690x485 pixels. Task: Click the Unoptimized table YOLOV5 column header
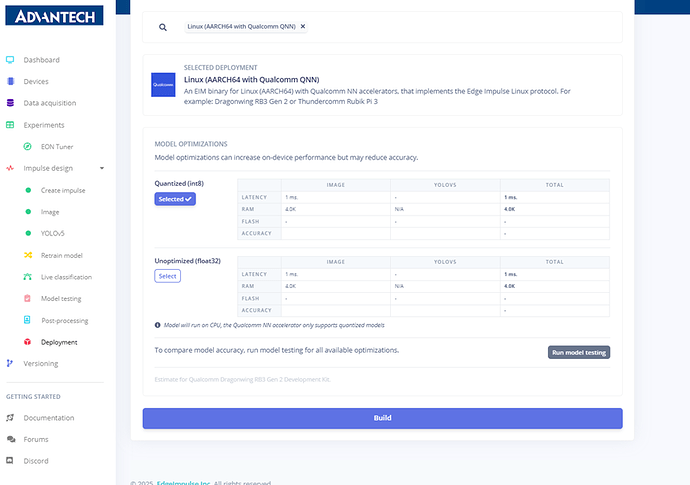pos(445,262)
